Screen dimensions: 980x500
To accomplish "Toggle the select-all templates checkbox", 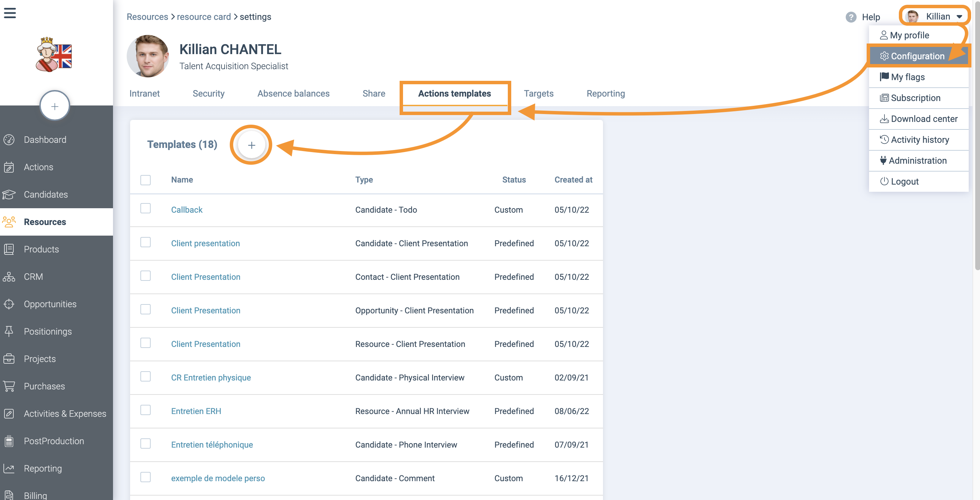I will coord(145,180).
